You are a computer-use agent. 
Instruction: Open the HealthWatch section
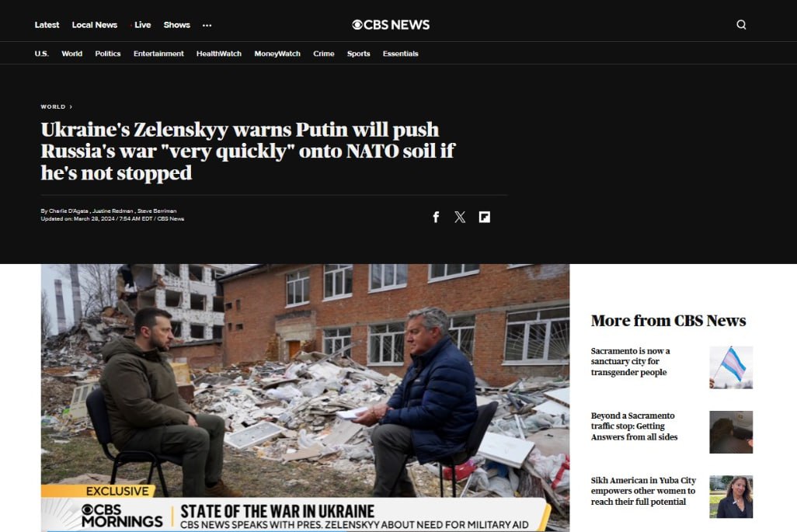219,54
